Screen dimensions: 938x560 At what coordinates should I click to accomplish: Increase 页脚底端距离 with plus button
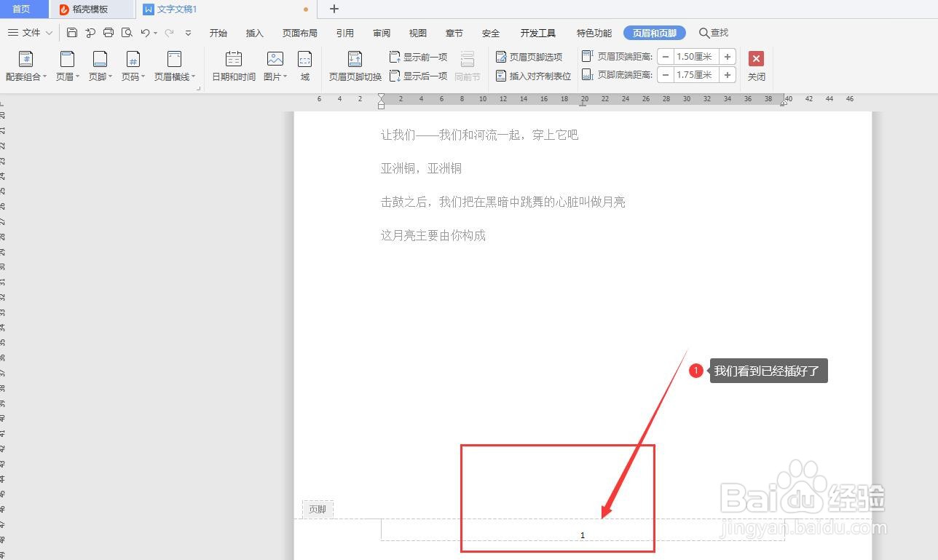728,75
